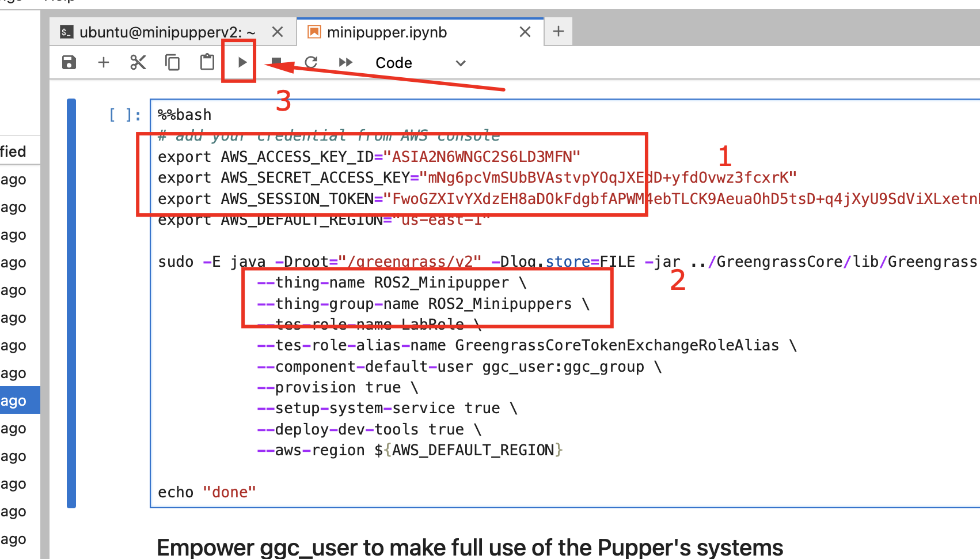Screen dimensions: 980x559
Task: Switch to the ubuntu@minipupperv2 terminal tab
Action: pos(161,32)
